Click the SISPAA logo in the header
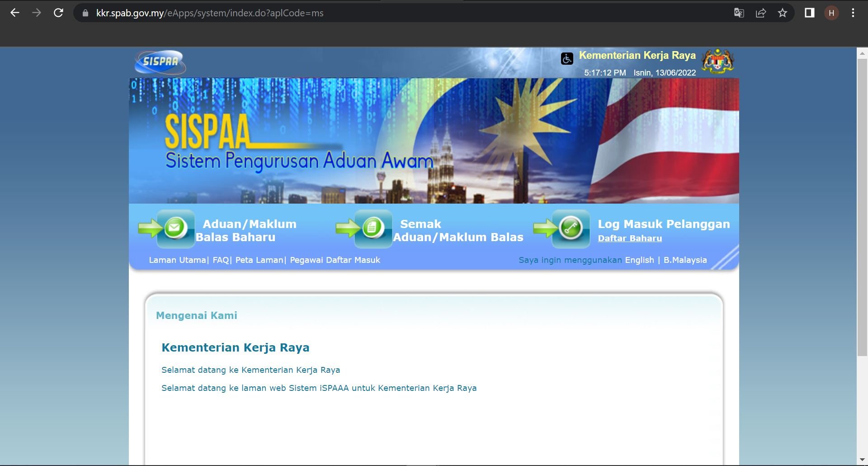The height and width of the screenshot is (466, 868). [x=160, y=62]
